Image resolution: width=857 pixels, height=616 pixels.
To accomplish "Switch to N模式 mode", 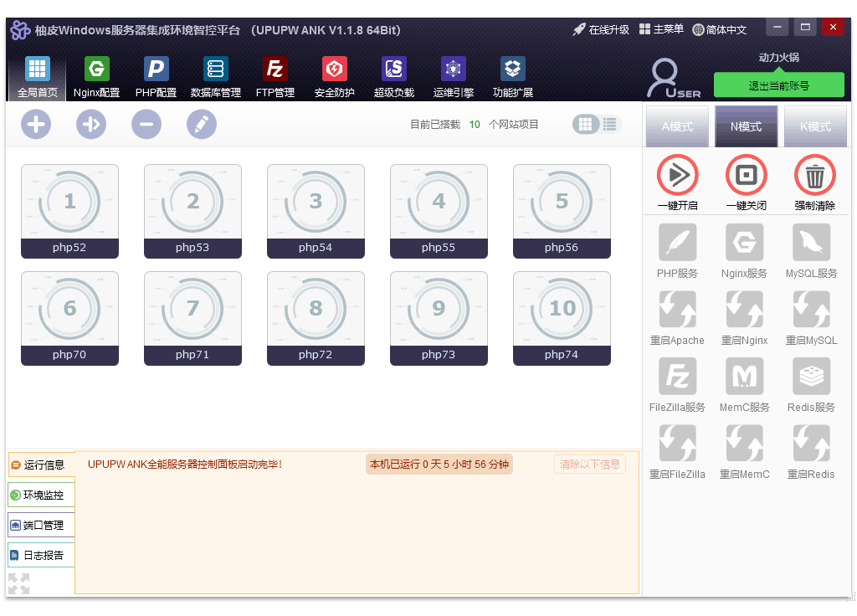I will pos(746,126).
